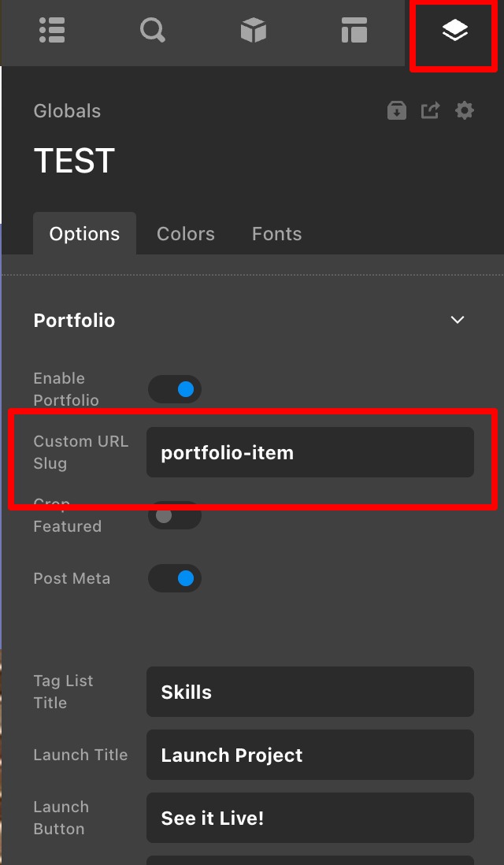Screen dimensions: 504x865
Task: Click the Launch Button text field
Action: coord(310,818)
